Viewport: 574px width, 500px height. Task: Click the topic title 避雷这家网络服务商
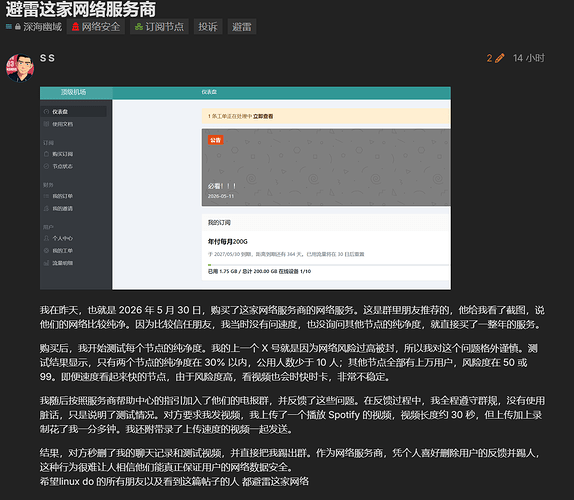click(81, 9)
